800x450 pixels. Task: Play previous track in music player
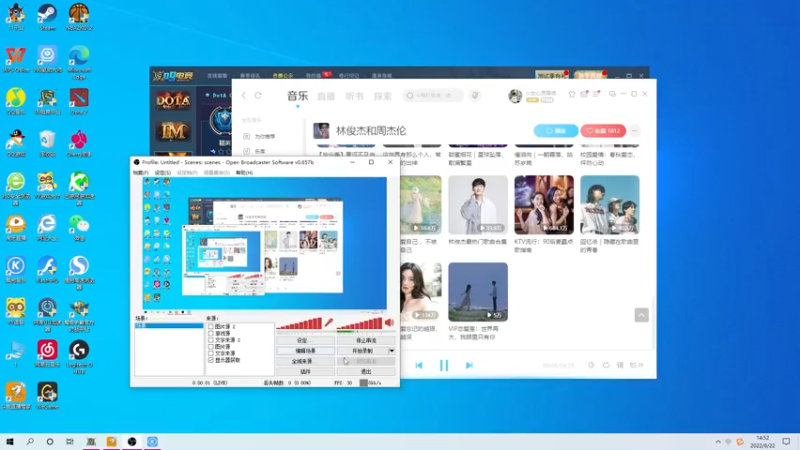tap(419, 365)
